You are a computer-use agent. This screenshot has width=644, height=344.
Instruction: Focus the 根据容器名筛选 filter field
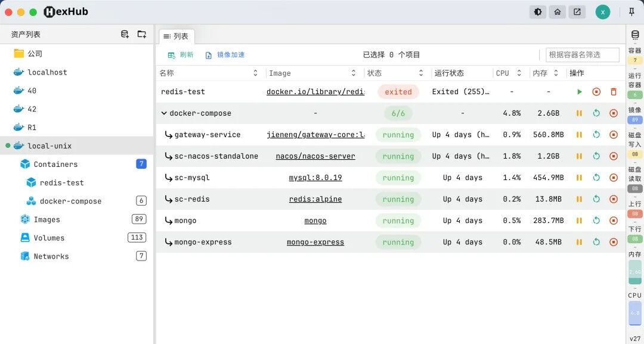(583, 55)
